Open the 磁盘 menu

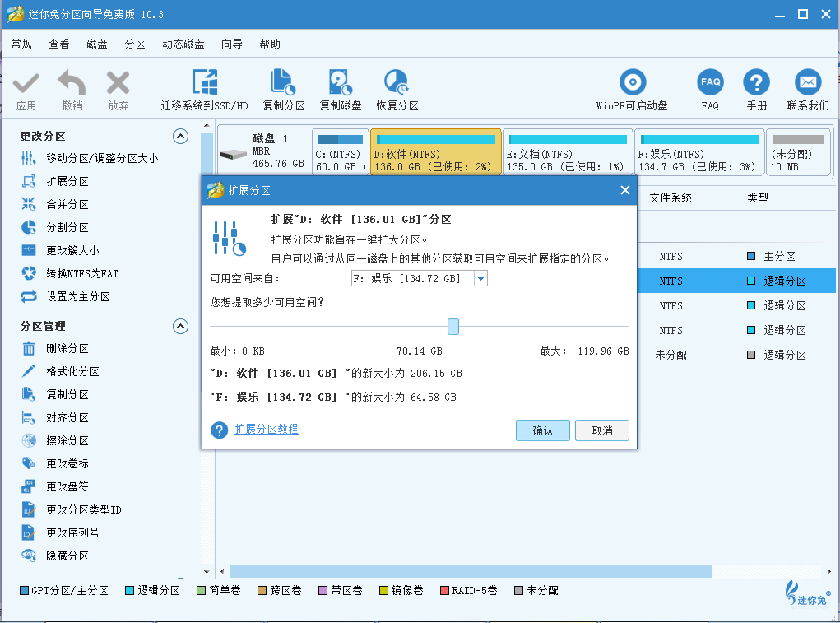click(x=97, y=44)
